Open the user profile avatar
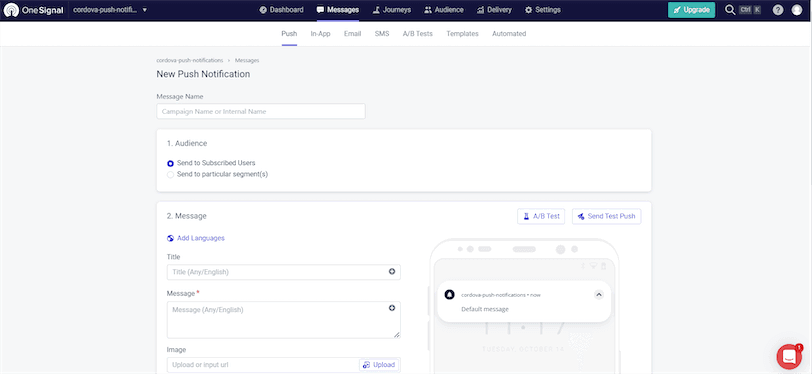 796,10
